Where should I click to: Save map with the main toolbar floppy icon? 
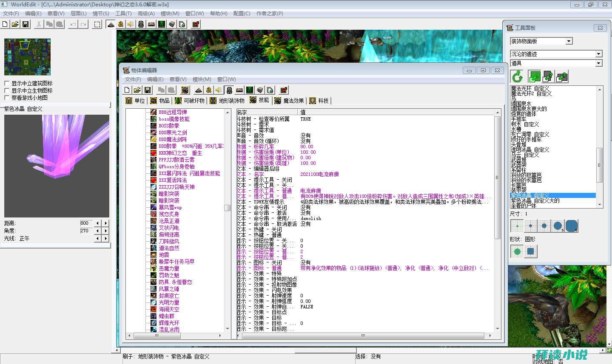pos(26,24)
